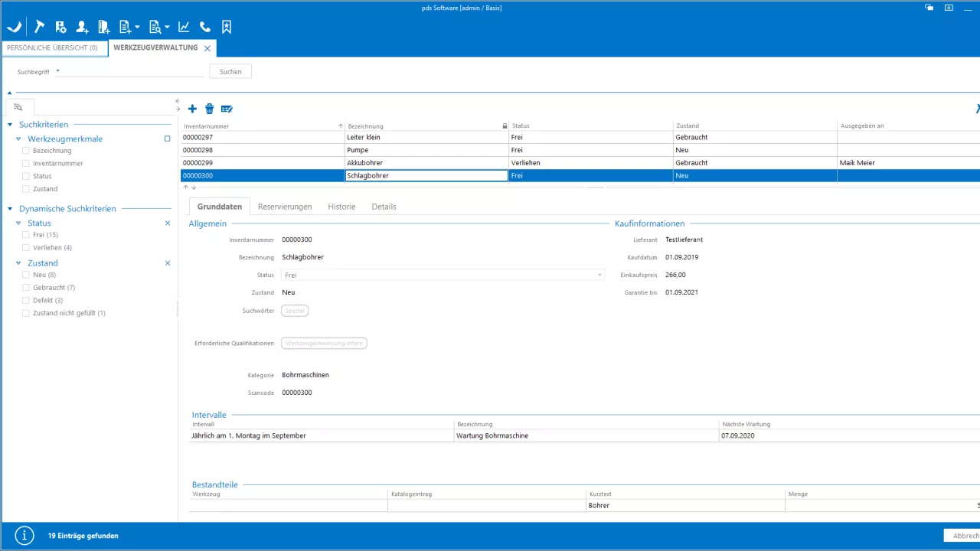Click the bookmark star icon
Image resolution: width=980 pixels, height=551 pixels.
(x=227, y=27)
